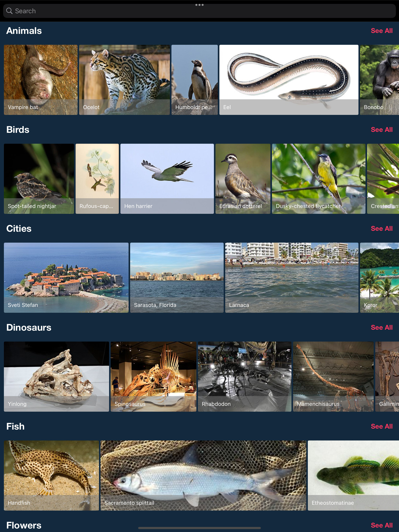Tap the Hen harrier photo
Screen dimensions: 399x532
pos(167,178)
